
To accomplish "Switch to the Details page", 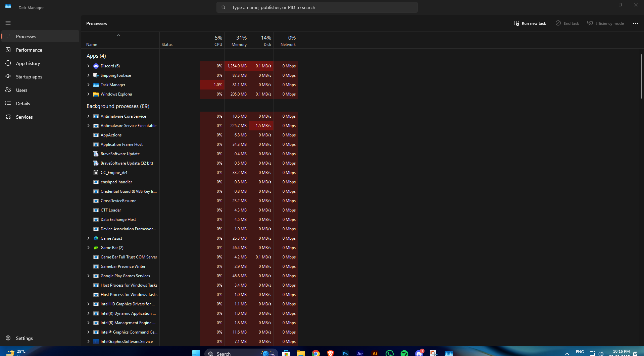I will [x=40, y=103].
